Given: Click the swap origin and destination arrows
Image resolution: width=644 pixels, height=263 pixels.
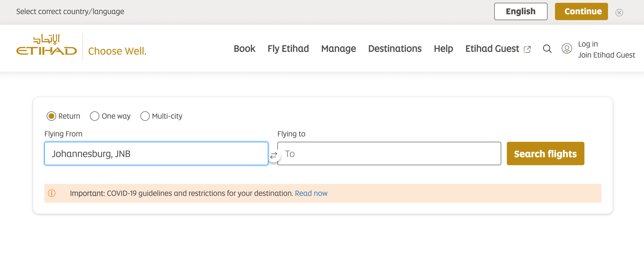Looking at the screenshot, I should coord(273,155).
